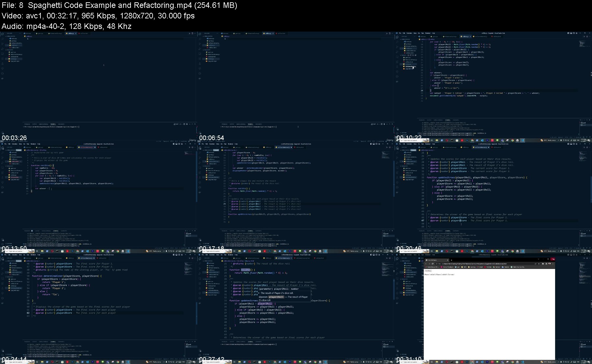The image size is (592, 364).
Task: Toggle primary sidebar icon in 00:27:42 frame
Action: (x=371, y=255)
